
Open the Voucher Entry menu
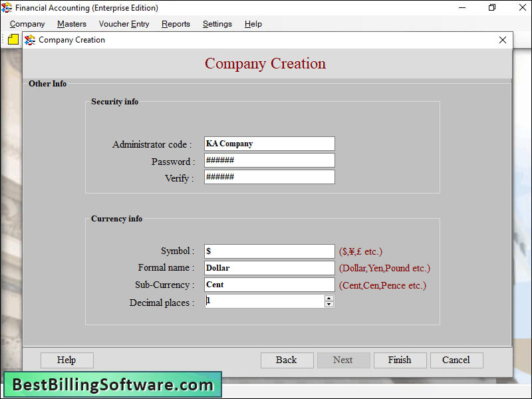click(124, 24)
